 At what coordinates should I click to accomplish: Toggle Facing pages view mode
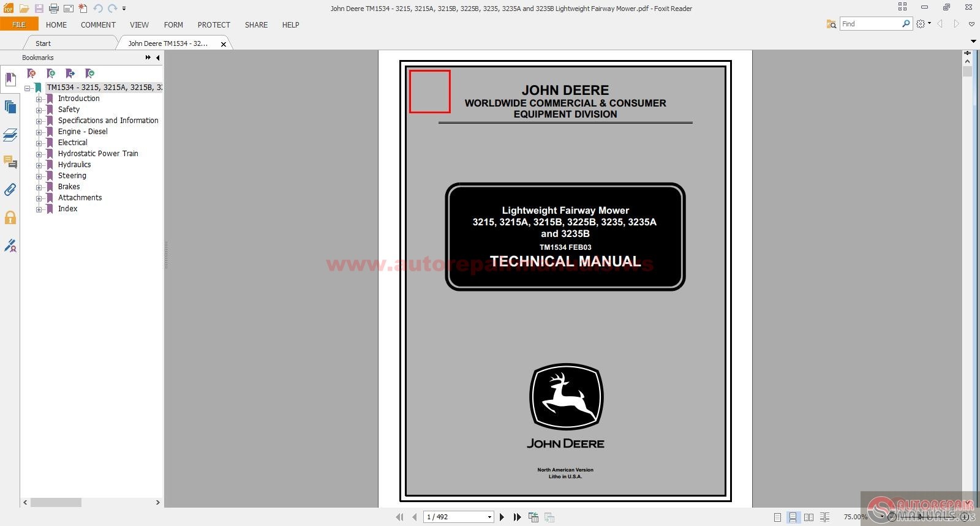coord(809,517)
